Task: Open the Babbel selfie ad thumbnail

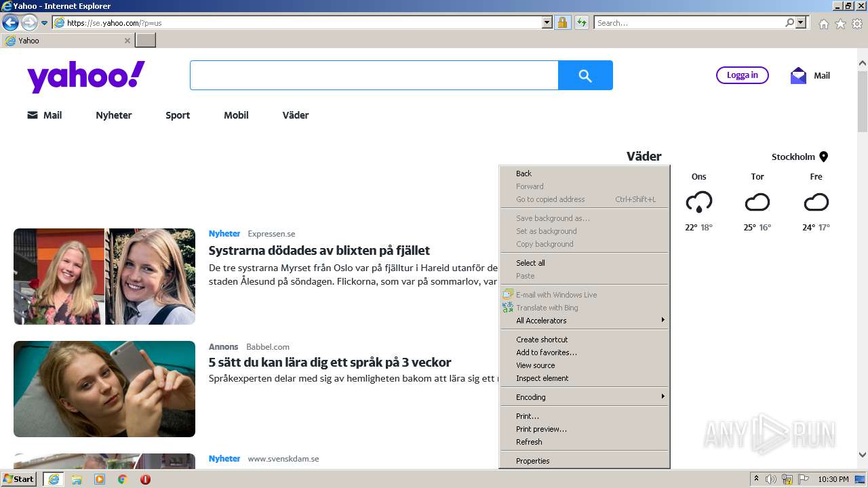Action: click(x=104, y=389)
